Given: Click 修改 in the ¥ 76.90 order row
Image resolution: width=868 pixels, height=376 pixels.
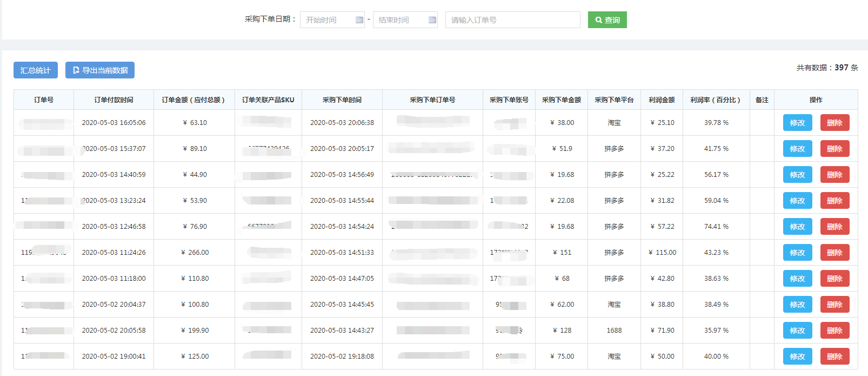Looking at the screenshot, I should tap(798, 227).
